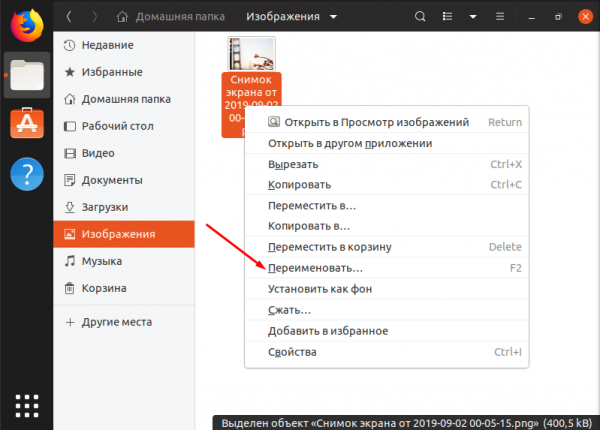Minimize the file manager window
The width and height of the screenshot is (600, 430).
click(x=531, y=17)
